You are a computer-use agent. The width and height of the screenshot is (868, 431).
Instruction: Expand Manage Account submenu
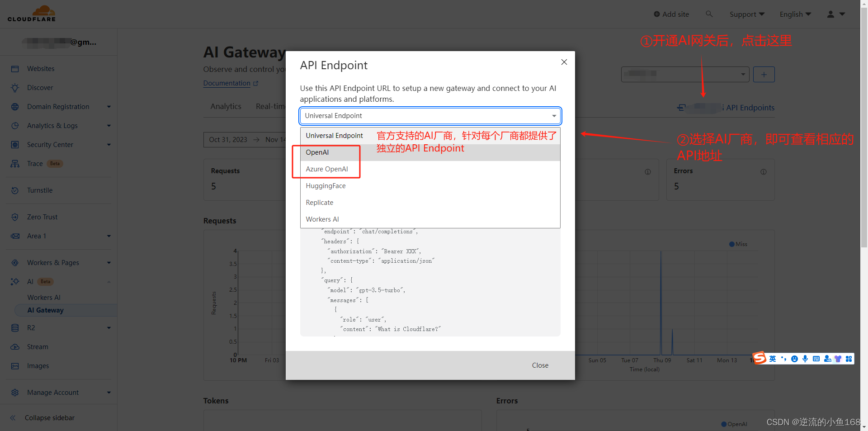(x=109, y=393)
